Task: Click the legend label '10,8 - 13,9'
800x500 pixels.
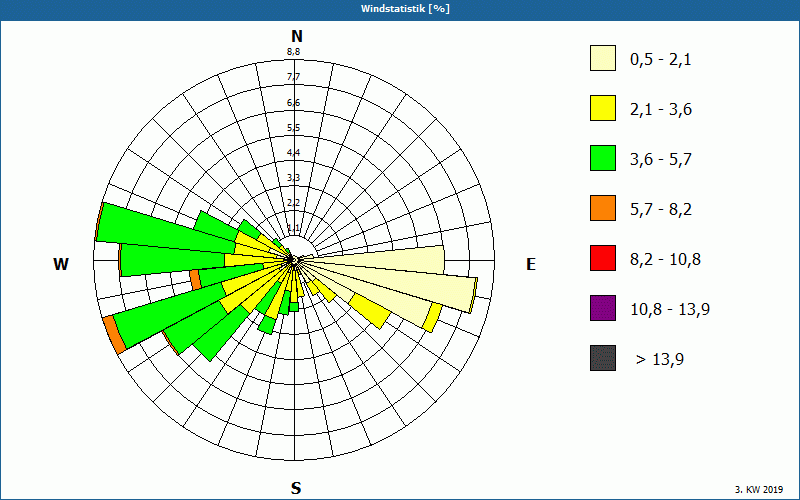Action: point(670,310)
